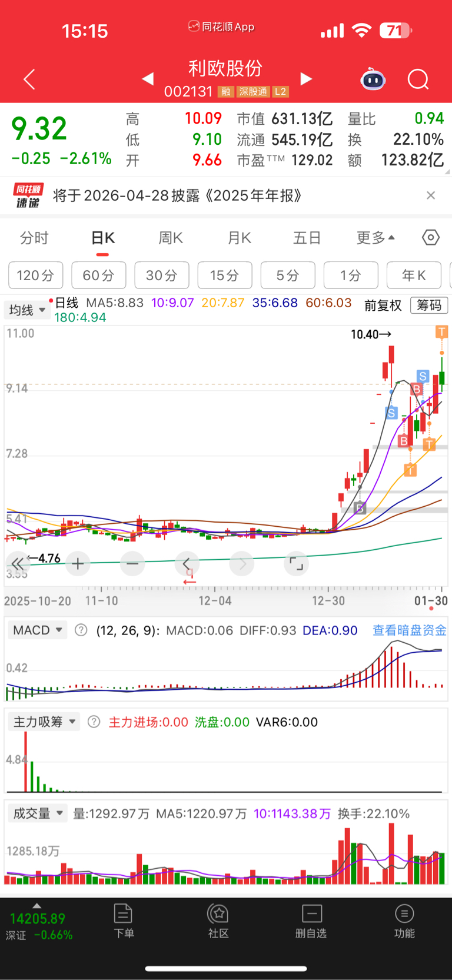Open the search magnifier
452x980 pixels.
point(418,79)
